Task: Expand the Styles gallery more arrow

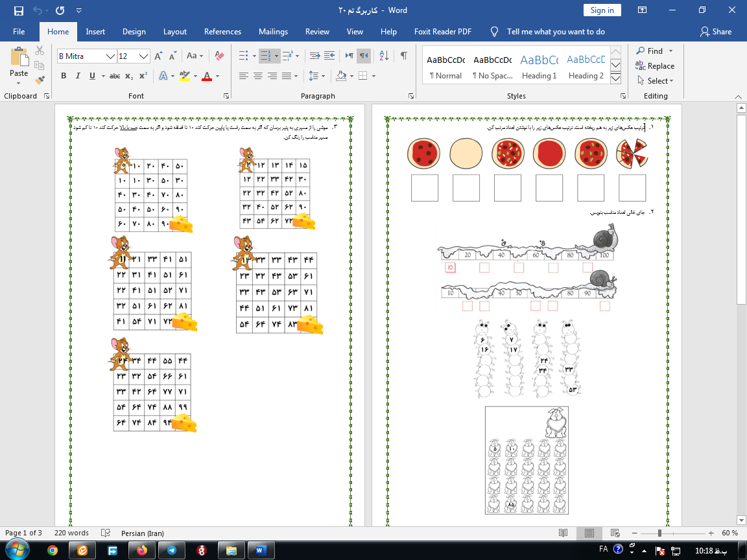Action: tap(616, 79)
